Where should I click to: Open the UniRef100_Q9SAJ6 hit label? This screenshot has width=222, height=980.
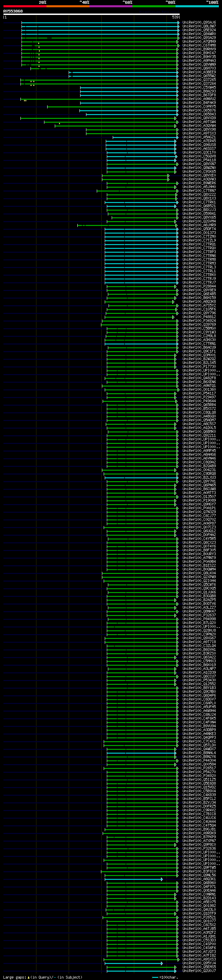click(x=199, y=23)
